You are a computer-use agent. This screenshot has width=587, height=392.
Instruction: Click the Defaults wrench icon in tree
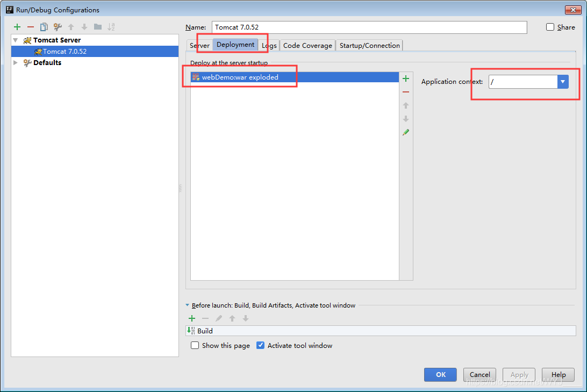click(27, 62)
